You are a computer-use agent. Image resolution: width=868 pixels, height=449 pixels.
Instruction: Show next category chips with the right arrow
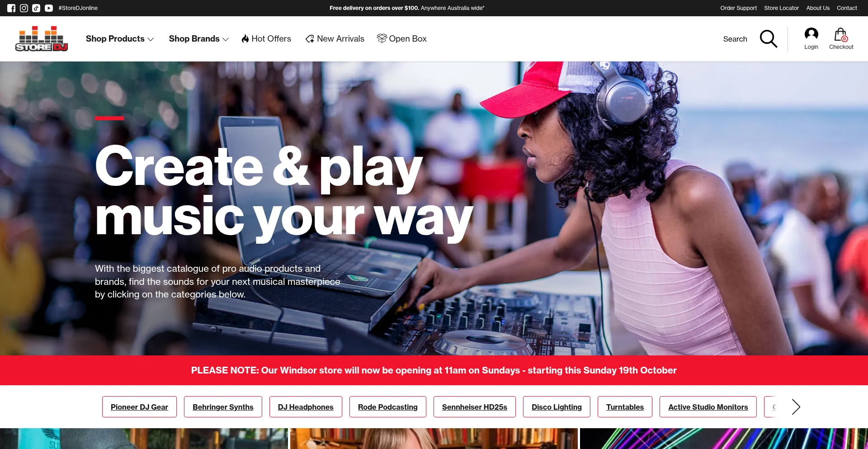point(796,407)
